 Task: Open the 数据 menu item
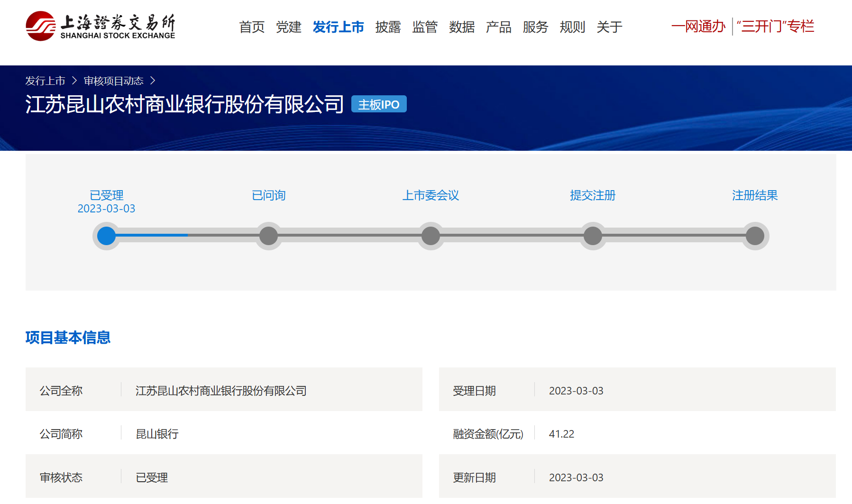click(x=462, y=27)
